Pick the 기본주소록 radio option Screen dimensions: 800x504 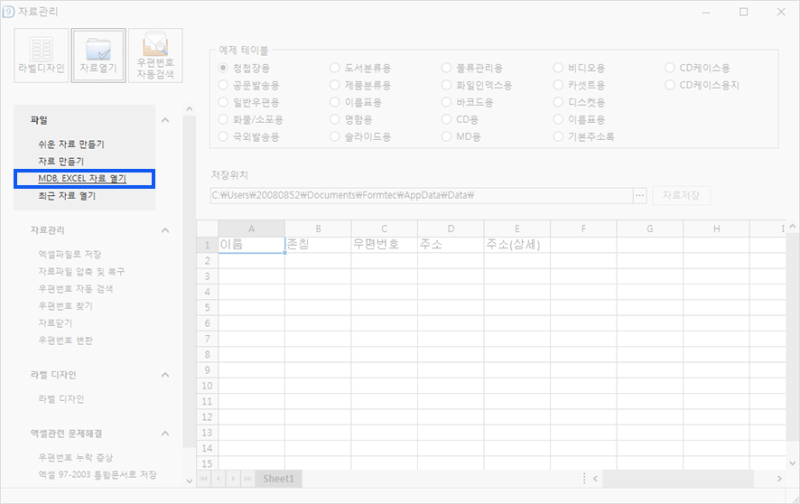point(558,137)
